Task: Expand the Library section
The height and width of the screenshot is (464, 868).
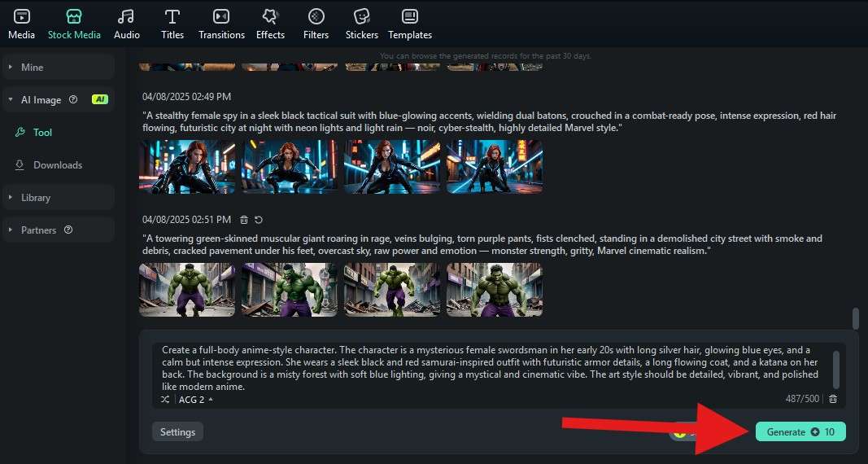Action: coord(58,197)
